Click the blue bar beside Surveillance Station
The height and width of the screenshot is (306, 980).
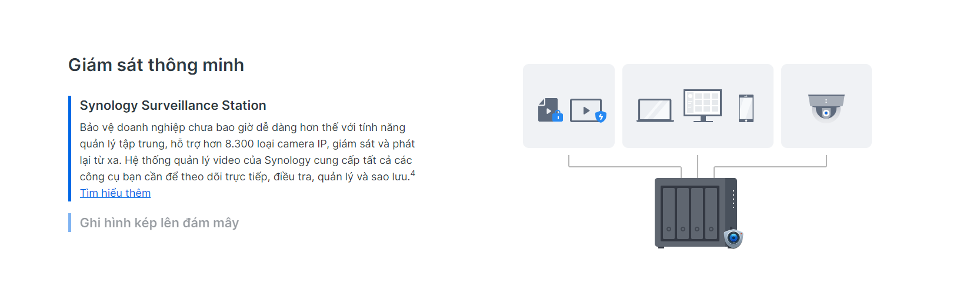point(69,149)
